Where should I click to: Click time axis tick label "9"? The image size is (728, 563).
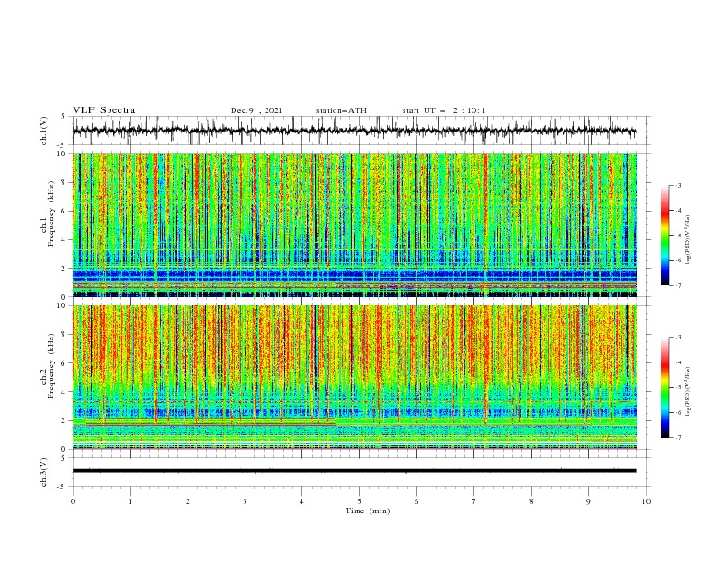pyautogui.click(x=588, y=501)
